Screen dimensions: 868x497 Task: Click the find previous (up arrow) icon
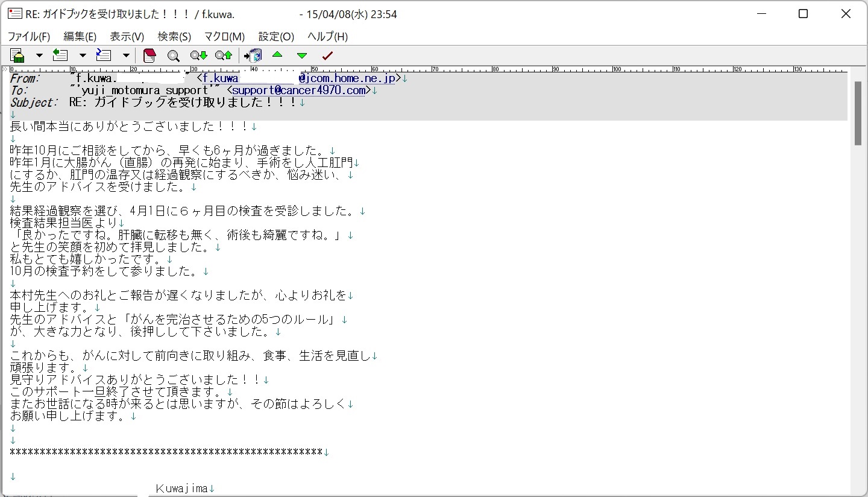[x=223, y=55]
